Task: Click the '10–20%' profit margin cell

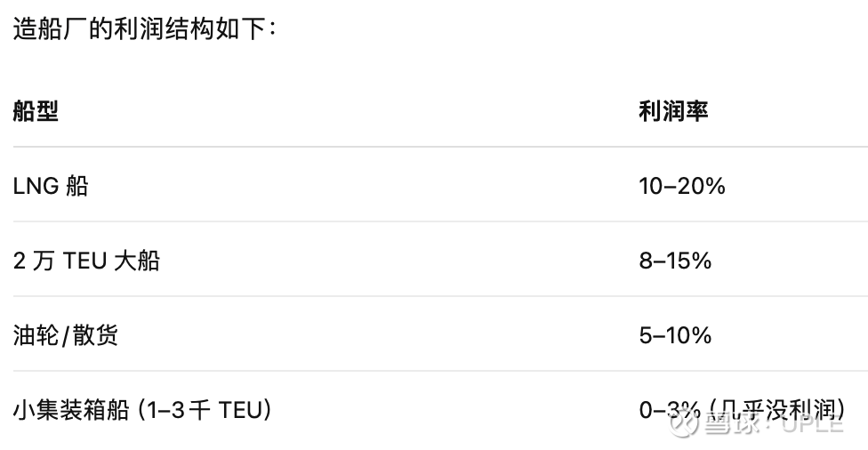Action: coord(682,186)
